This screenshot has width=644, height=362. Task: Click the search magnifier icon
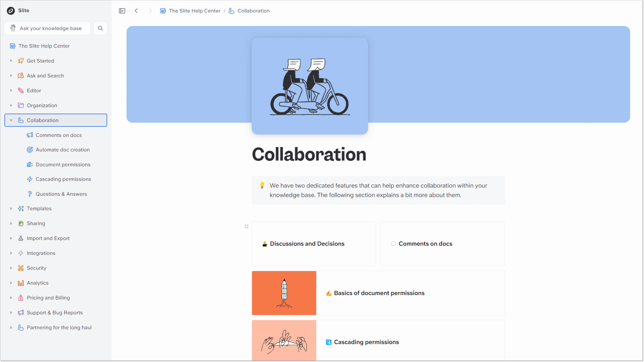point(100,28)
